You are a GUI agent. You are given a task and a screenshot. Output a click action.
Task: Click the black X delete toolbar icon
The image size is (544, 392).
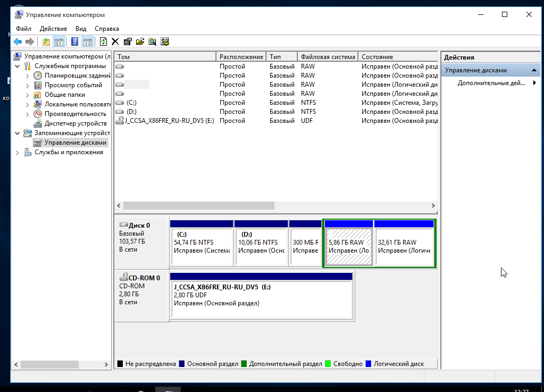pyautogui.click(x=115, y=41)
